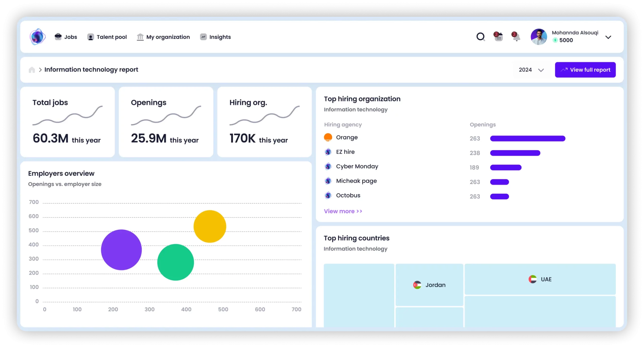Image resolution: width=644 pixels, height=348 pixels.
Task: Select Cyber Monday agency name
Action: pos(357,166)
